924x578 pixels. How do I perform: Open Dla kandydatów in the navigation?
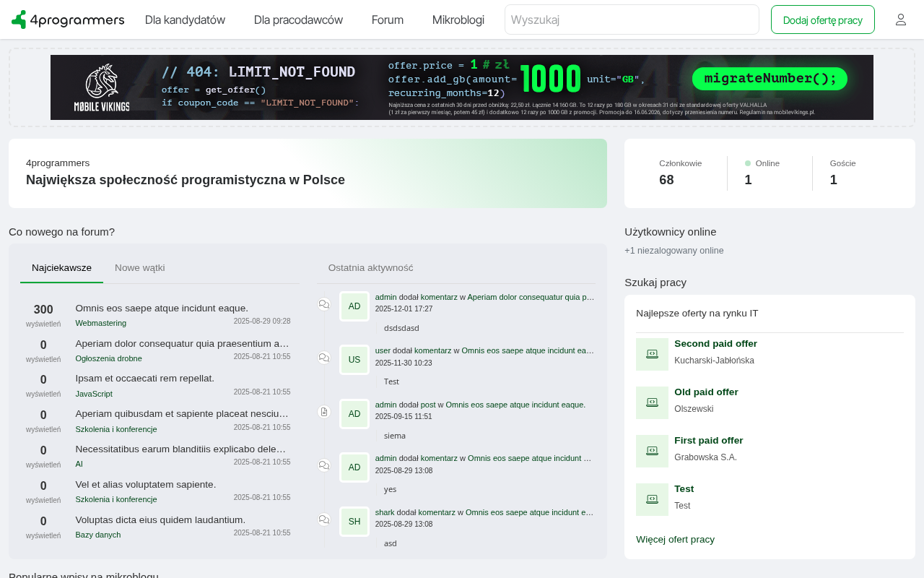[185, 20]
